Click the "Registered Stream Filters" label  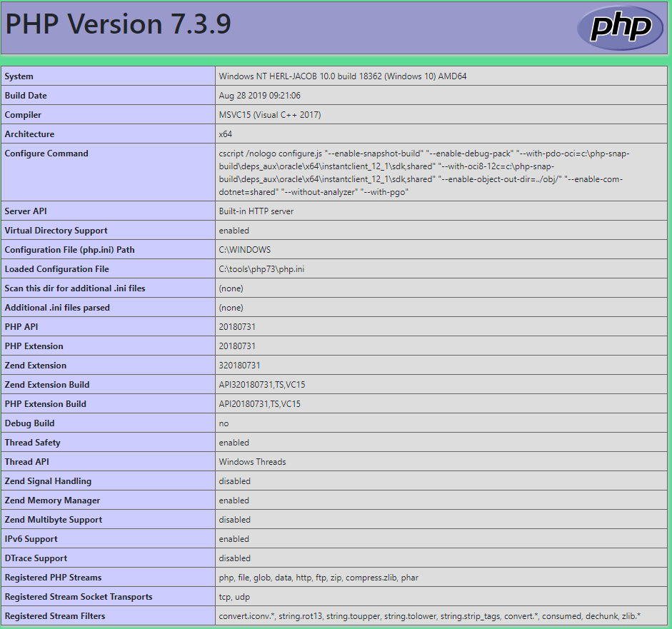tap(55, 616)
